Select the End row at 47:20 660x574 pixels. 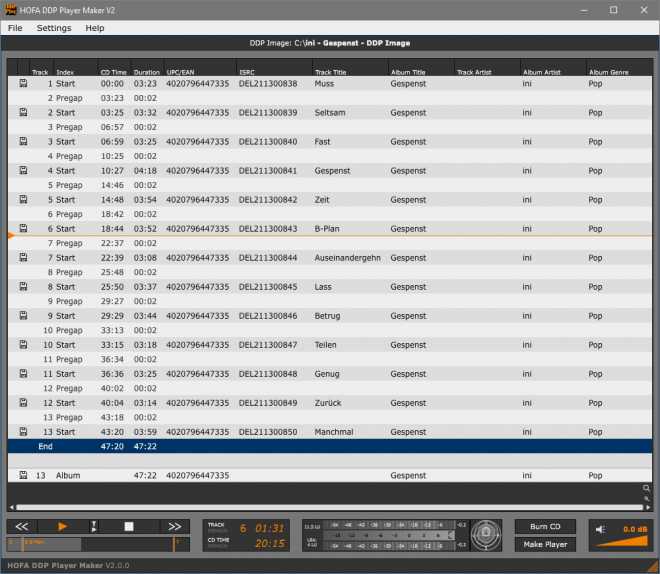(x=330, y=446)
